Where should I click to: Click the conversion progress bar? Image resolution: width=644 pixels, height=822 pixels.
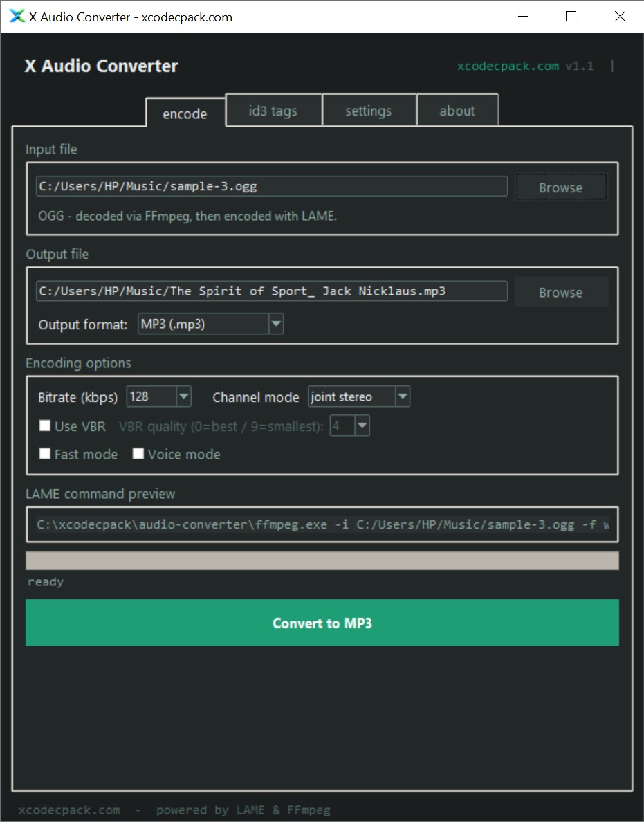click(322, 560)
